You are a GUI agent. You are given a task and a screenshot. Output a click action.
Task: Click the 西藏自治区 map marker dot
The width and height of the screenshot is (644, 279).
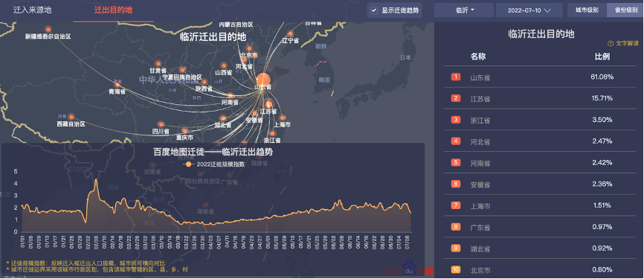71,117
